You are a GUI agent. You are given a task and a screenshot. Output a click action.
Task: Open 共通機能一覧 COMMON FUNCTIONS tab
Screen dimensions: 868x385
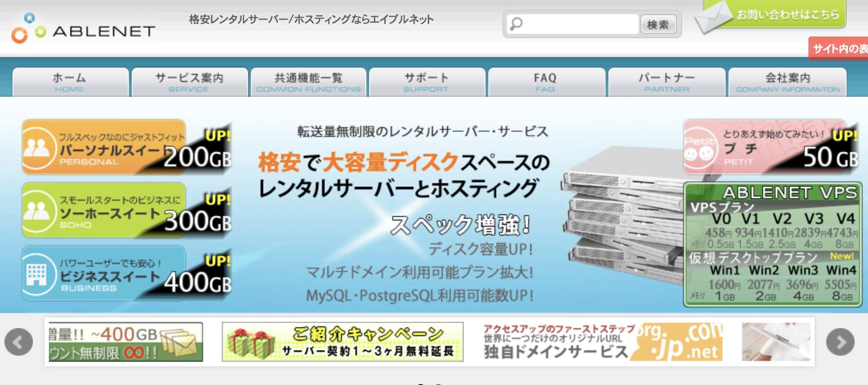pyautogui.click(x=308, y=82)
